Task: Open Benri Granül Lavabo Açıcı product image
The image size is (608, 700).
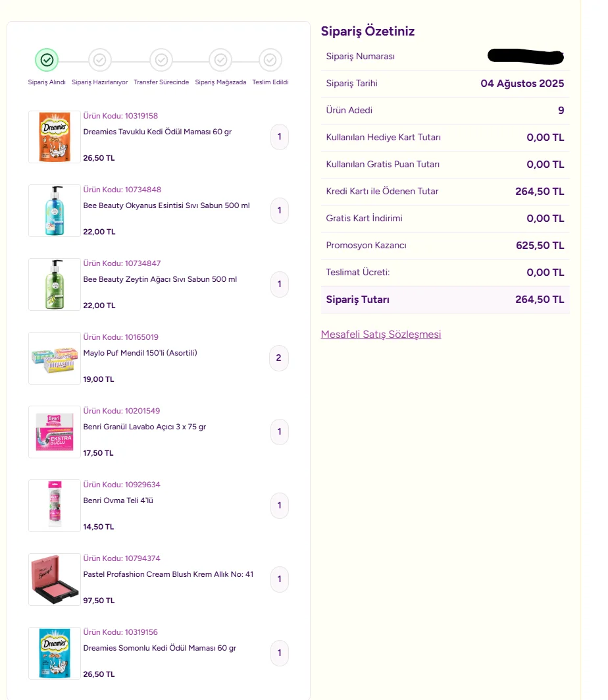Action: tap(55, 432)
